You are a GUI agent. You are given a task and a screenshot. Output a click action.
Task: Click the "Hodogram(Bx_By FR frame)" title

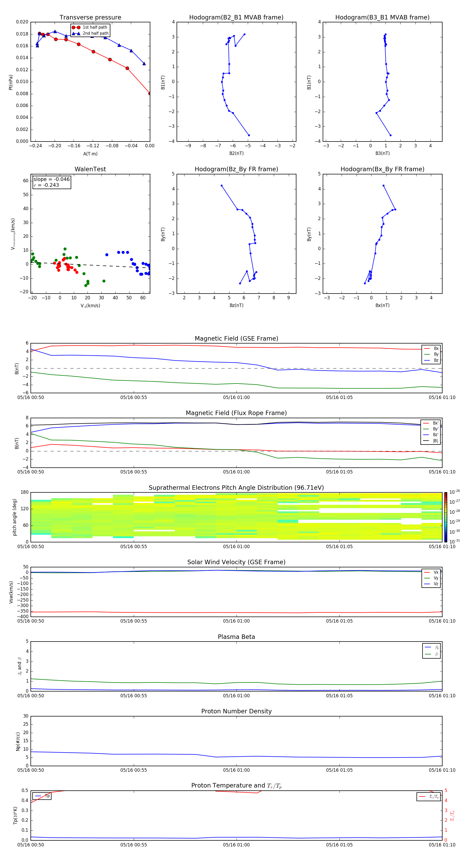(382, 169)
